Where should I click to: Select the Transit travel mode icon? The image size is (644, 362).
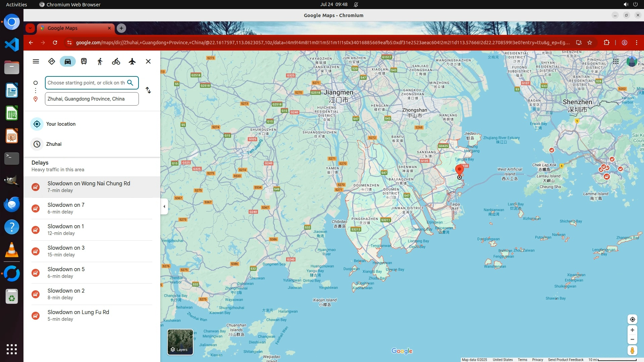click(84, 61)
